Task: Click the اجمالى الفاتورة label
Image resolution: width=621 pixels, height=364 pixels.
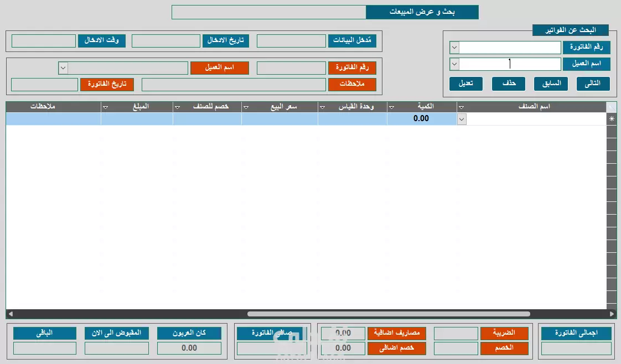Action: [576, 333]
